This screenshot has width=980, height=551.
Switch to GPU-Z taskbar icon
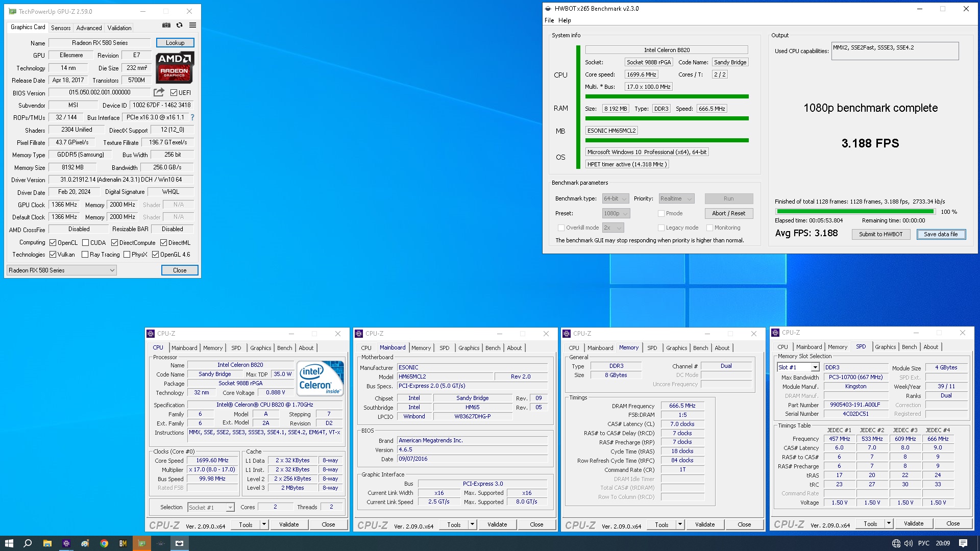(142, 543)
